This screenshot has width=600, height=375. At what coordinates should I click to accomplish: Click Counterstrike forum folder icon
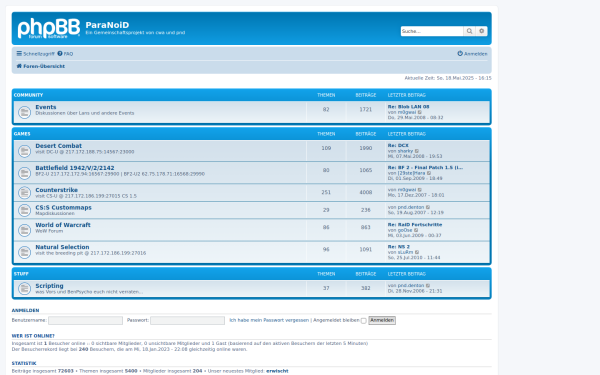(24, 192)
